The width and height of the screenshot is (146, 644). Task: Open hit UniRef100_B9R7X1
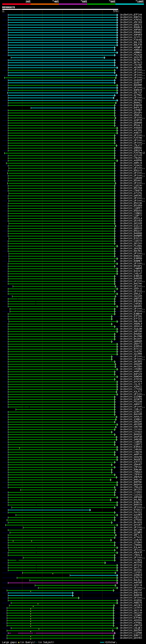pos(131,17)
